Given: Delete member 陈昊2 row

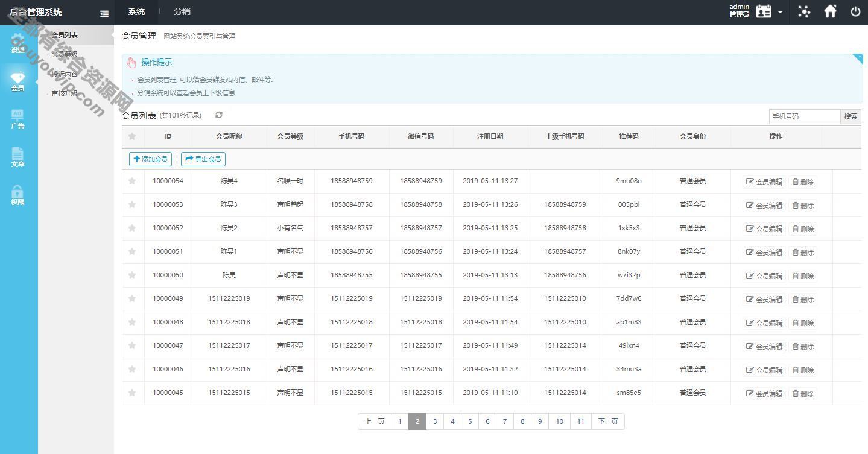Looking at the screenshot, I should click(x=803, y=229).
